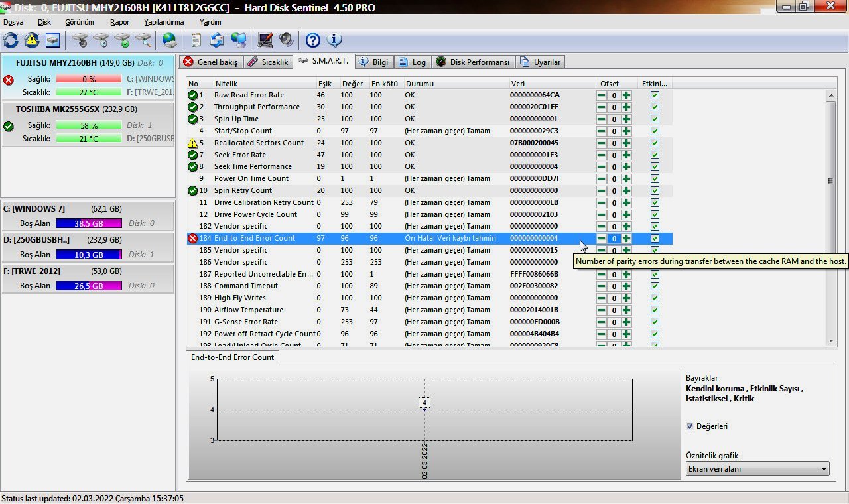Toggle enabled checkbox for Raw Read Error Rate
Viewport: 849px width, 504px height.
(x=655, y=95)
